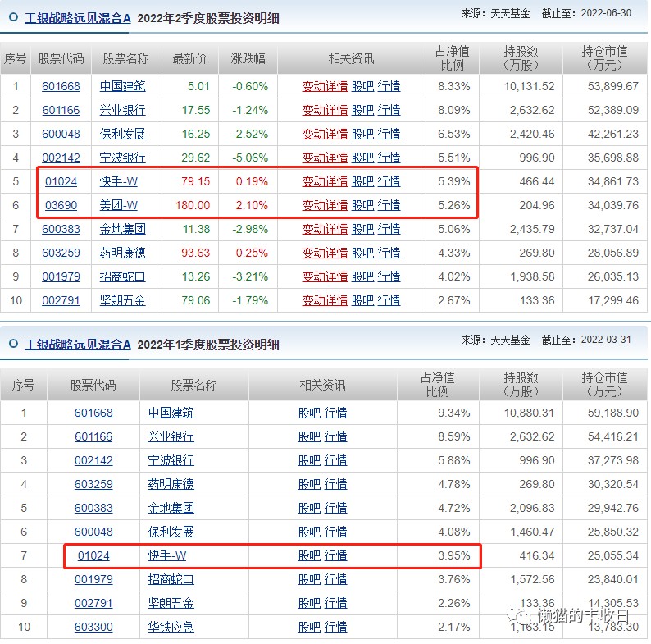Image resolution: width=651 pixels, height=644 pixels.
Task: Open 股吧 for 快手-W in Q1 table
Action: coord(309,555)
